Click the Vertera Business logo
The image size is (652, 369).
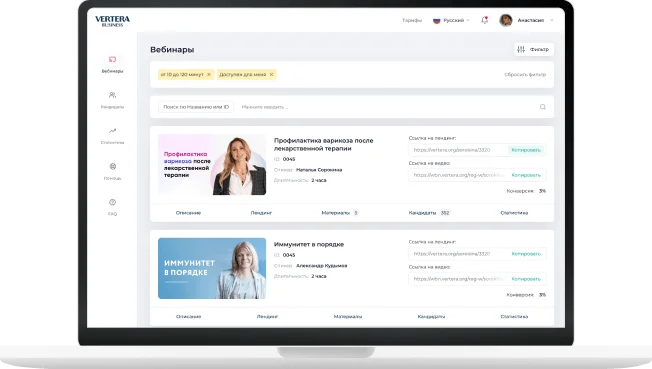coord(112,21)
